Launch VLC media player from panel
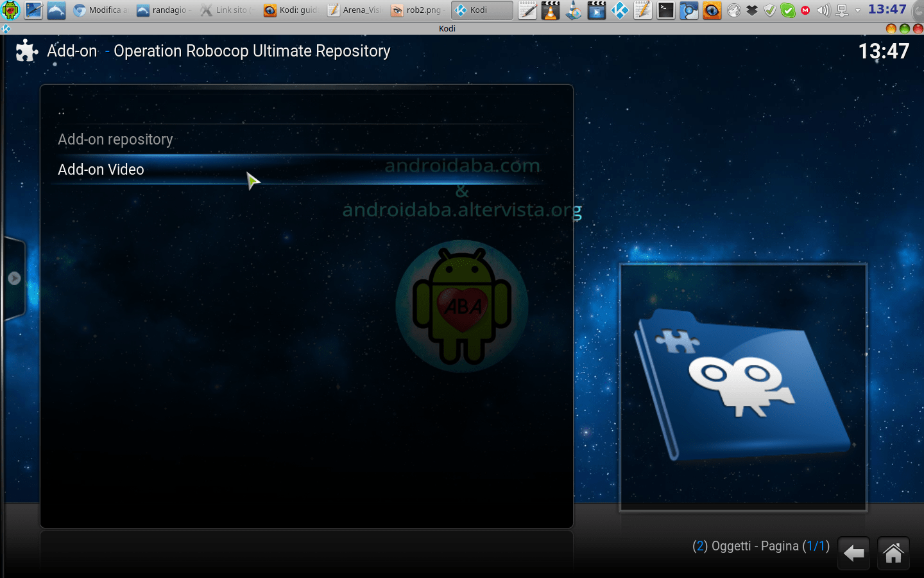 pos(551,10)
